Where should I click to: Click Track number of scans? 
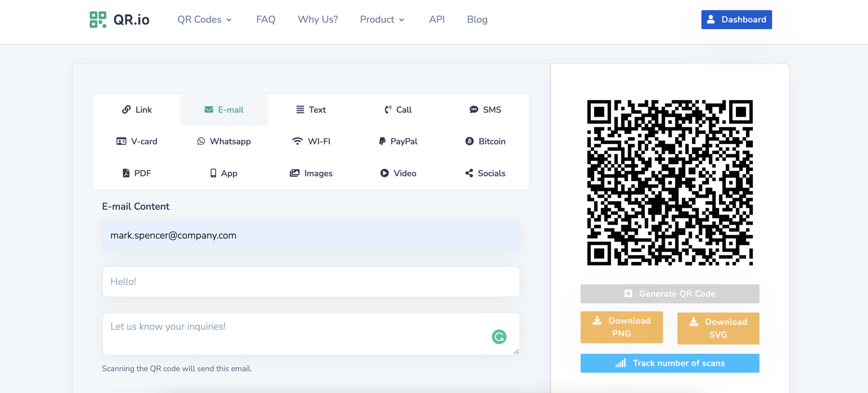coord(669,363)
